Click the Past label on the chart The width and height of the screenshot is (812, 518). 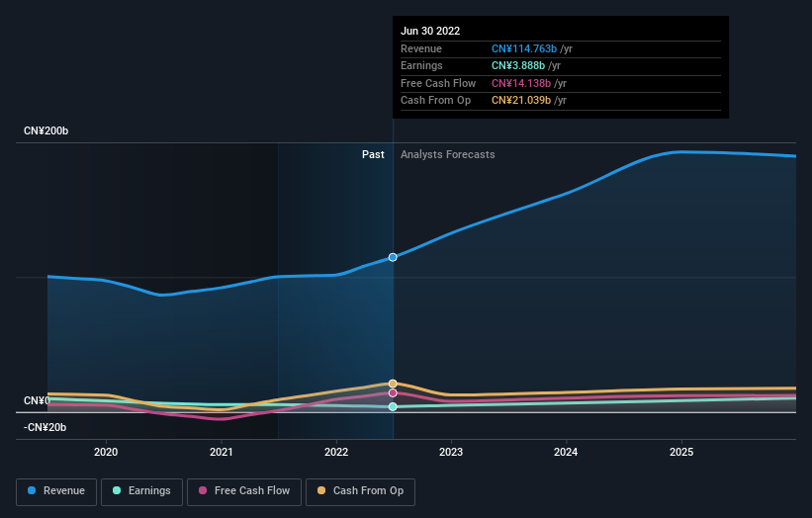[x=373, y=155]
